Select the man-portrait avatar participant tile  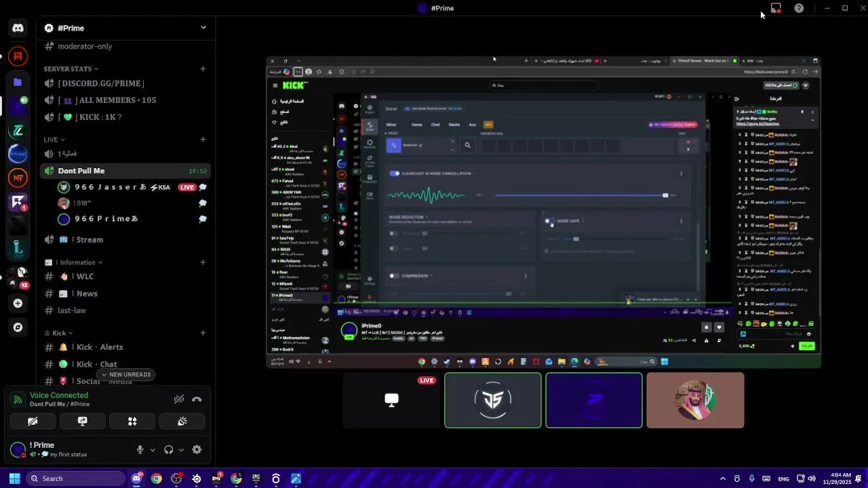click(695, 401)
